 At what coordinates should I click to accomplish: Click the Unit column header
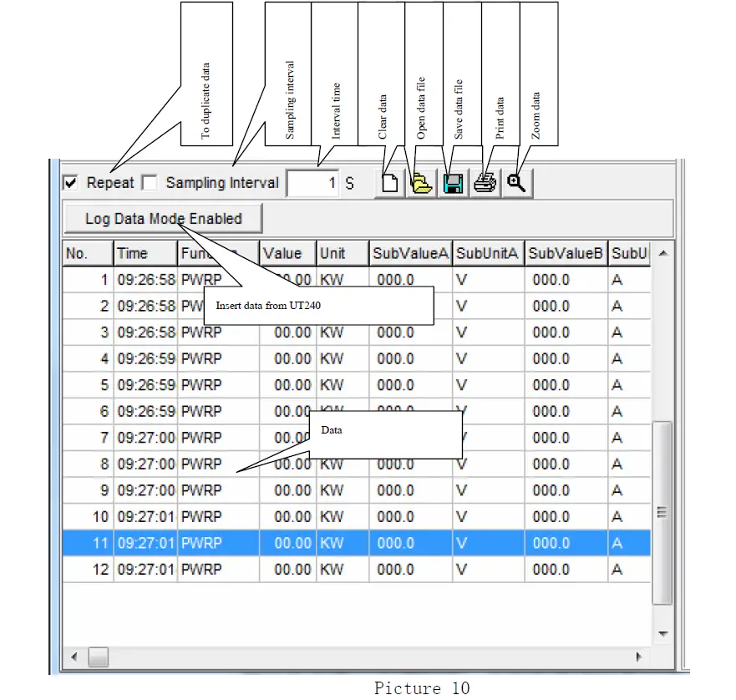point(343,254)
